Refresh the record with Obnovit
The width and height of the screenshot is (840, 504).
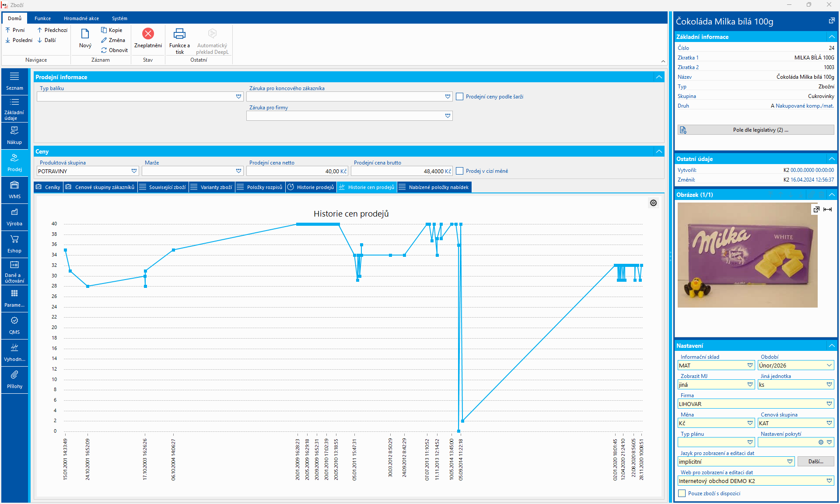[114, 50]
